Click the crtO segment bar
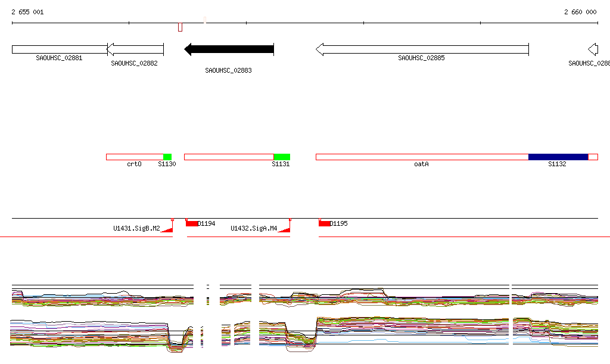 pyautogui.click(x=135, y=157)
